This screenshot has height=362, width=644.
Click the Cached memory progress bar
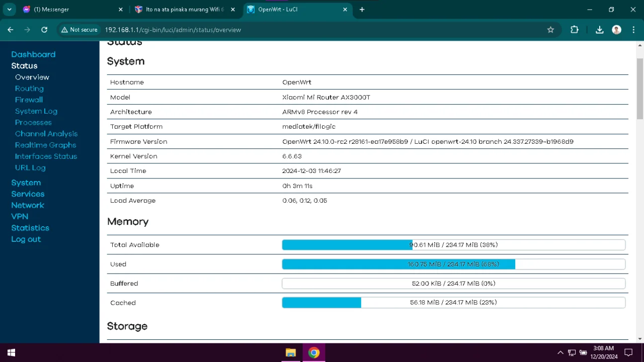[453, 303]
